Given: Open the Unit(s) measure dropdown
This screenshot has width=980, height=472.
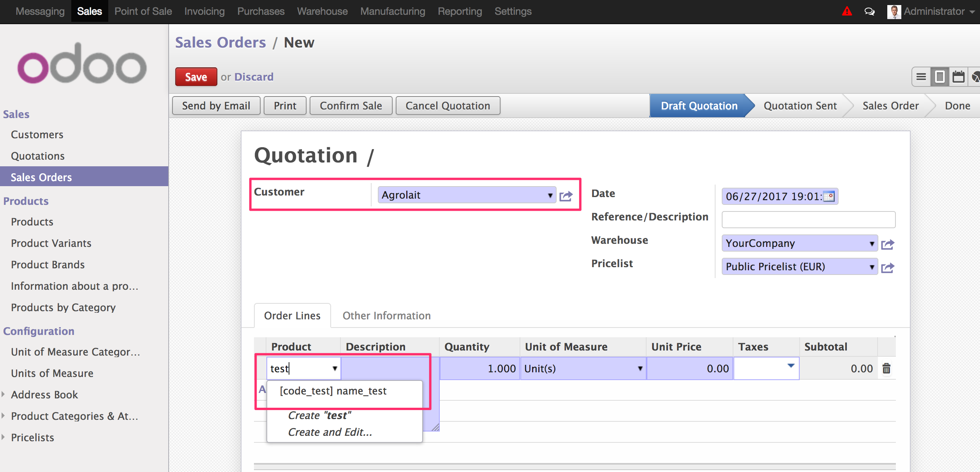Looking at the screenshot, I should 640,368.
